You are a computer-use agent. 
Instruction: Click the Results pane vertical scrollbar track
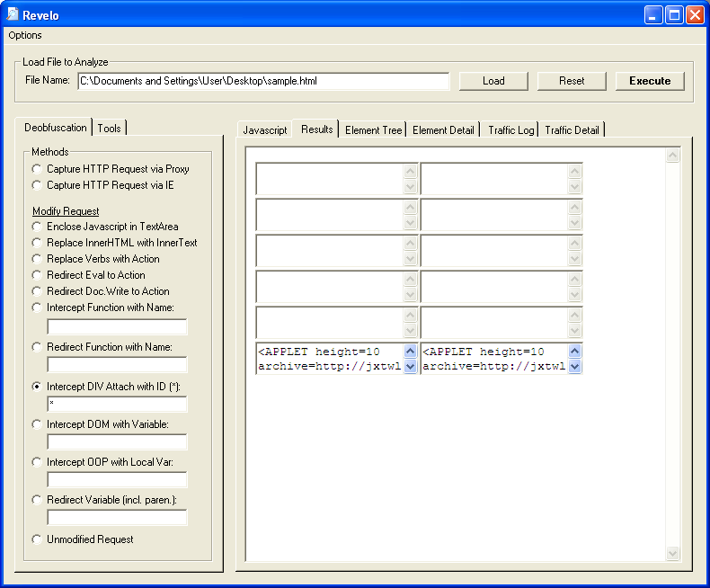pos(673,360)
